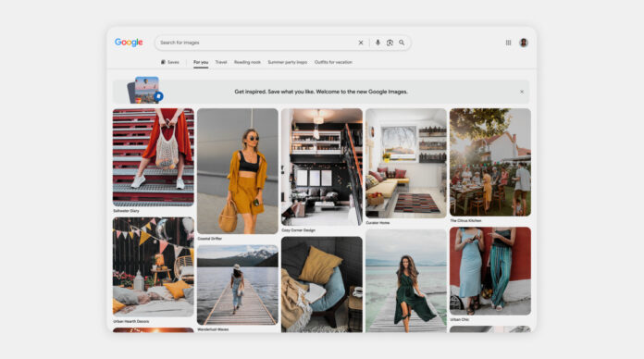Open The Citrus Kitchen garden party image

(490, 162)
